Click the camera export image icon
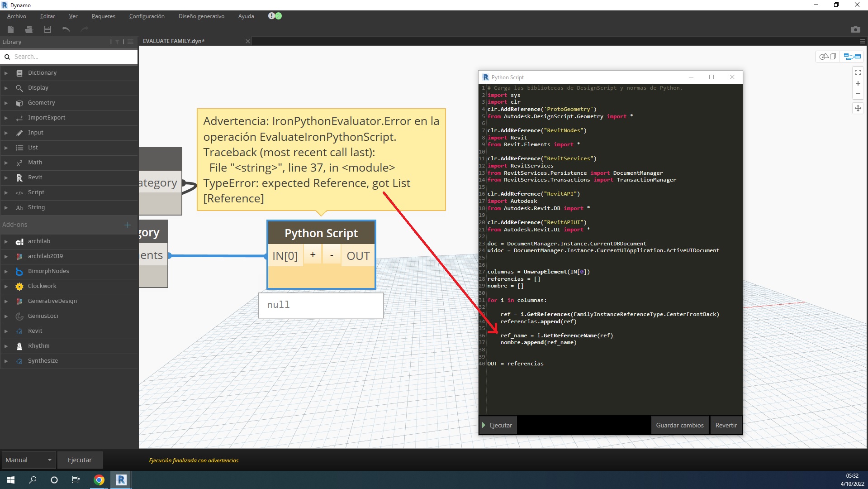868x489 pixels. point(855,29)
